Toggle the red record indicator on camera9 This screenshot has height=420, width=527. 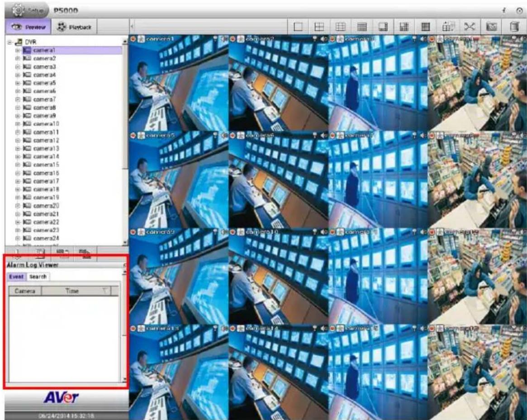[x=133, y=232]
